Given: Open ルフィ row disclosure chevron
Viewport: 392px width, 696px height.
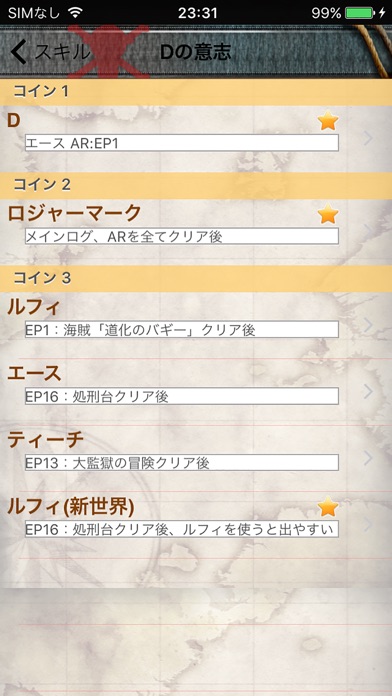Looking at the screenshot, I should 368,325.
